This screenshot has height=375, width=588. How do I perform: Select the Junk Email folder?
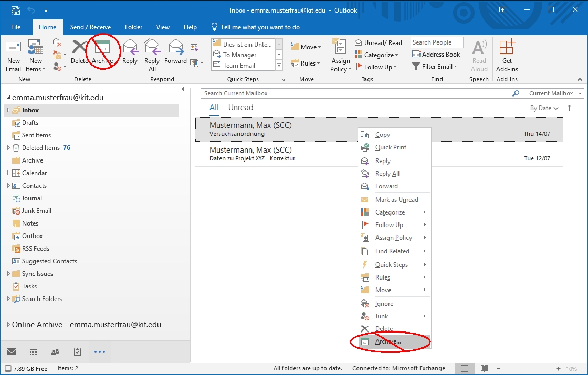tap(36, 211)
